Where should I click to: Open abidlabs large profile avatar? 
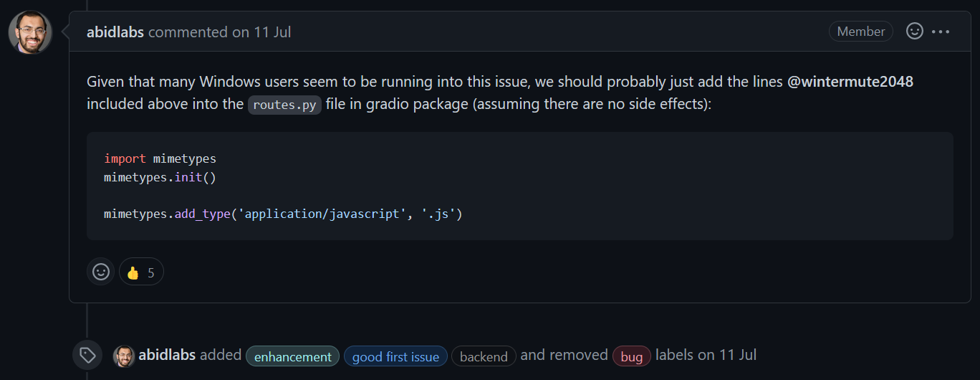click(x=30, y=32)
